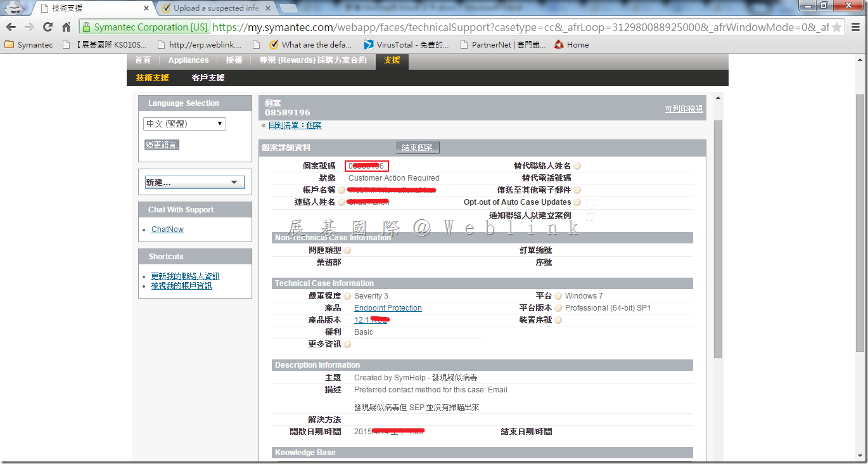
Task: Open a new browser tab
Action: coord(289,8)
